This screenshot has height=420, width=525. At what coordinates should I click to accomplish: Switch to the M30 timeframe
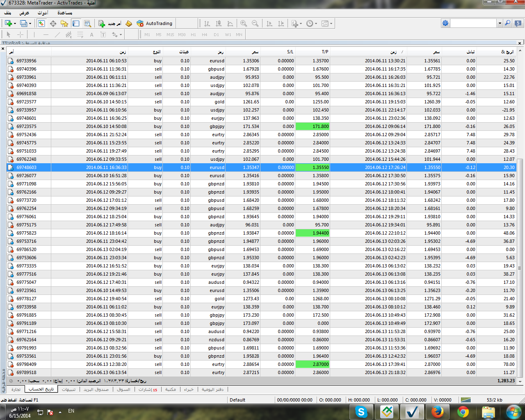point(182,35)
